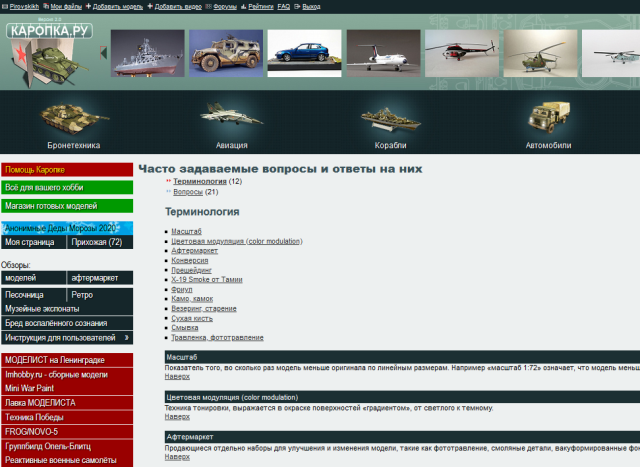Open the blue hatchback car thumbnail
The width and height of the screenshot is (640, 467).
(304, 53)
